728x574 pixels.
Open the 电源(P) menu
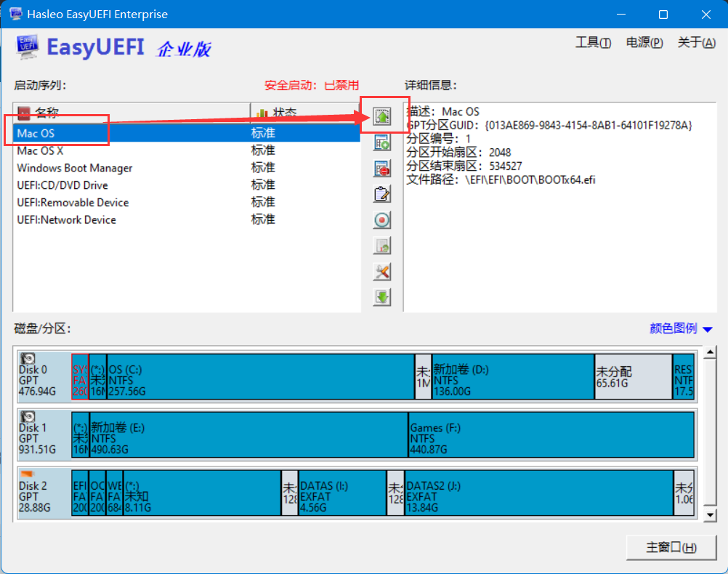tap(644, 42)
